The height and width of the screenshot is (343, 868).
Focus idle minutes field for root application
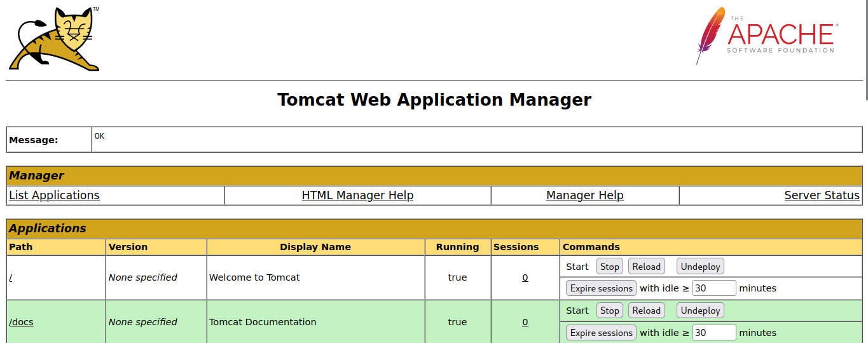[x=714, y=288]
